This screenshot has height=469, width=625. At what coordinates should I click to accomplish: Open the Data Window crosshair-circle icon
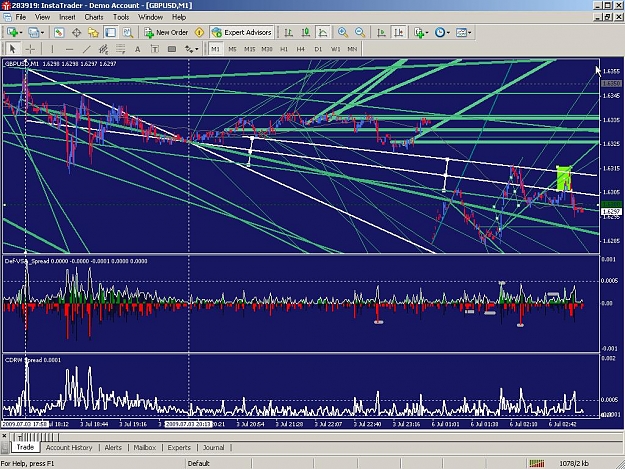pos(76,33)
